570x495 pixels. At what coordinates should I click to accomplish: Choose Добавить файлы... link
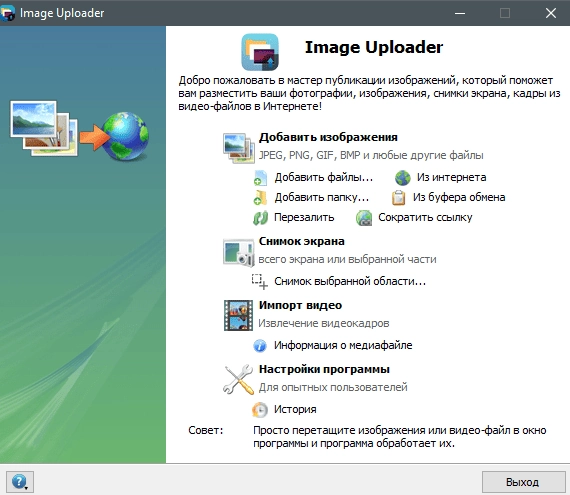pos(324,177)
